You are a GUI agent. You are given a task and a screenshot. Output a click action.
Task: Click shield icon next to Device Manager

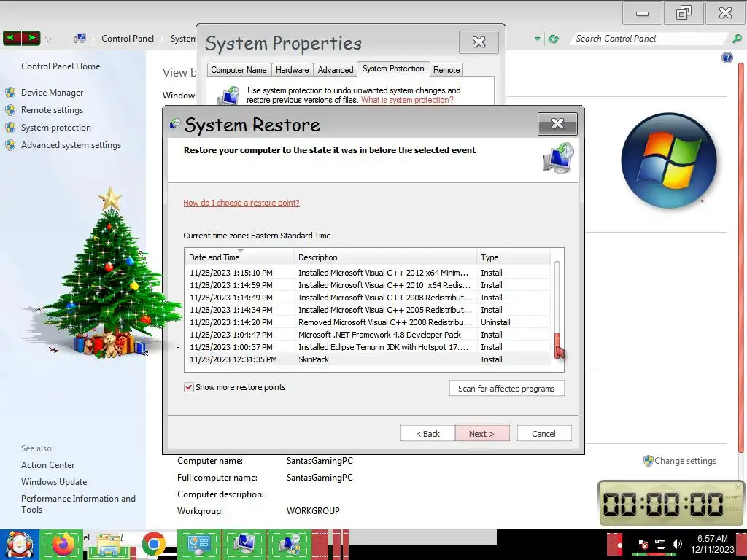pyautogui.click(x=10, y=93)
